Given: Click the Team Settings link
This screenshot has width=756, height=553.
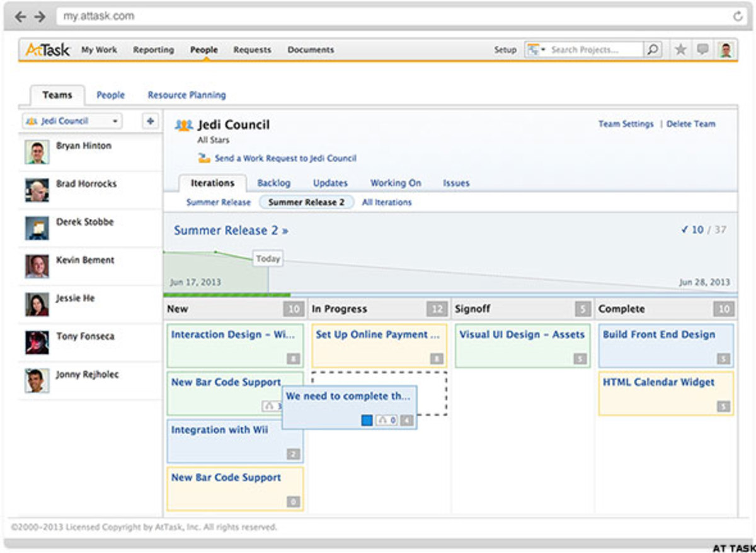Looking at the screenshot, I should point(626,124).
